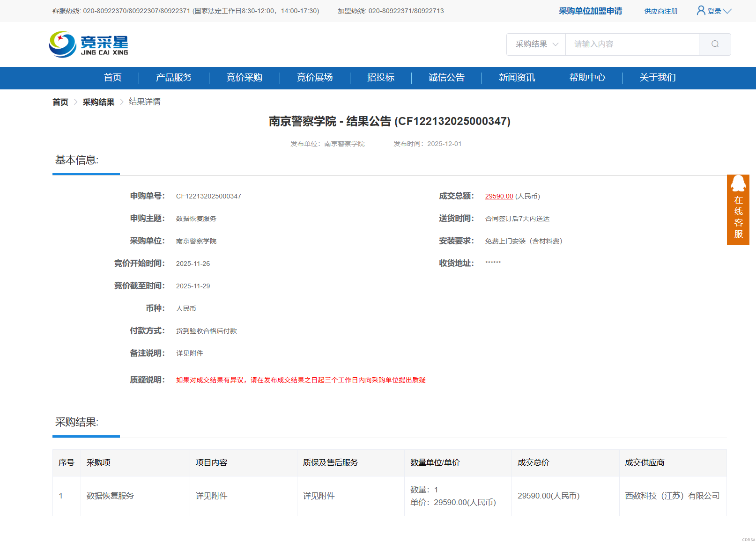
Task: Select 产品服务 in the navigation bar
Action: tap(173, 78)
